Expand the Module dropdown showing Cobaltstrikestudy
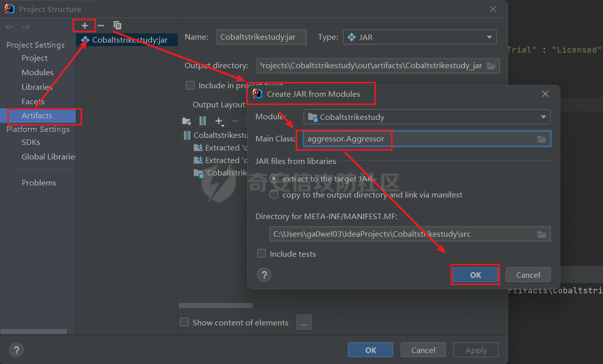603x364 pixels. (427, 117)
